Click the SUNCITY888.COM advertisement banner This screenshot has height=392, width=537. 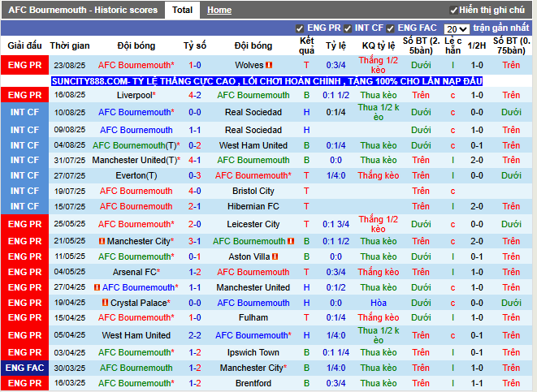(266, 81)
